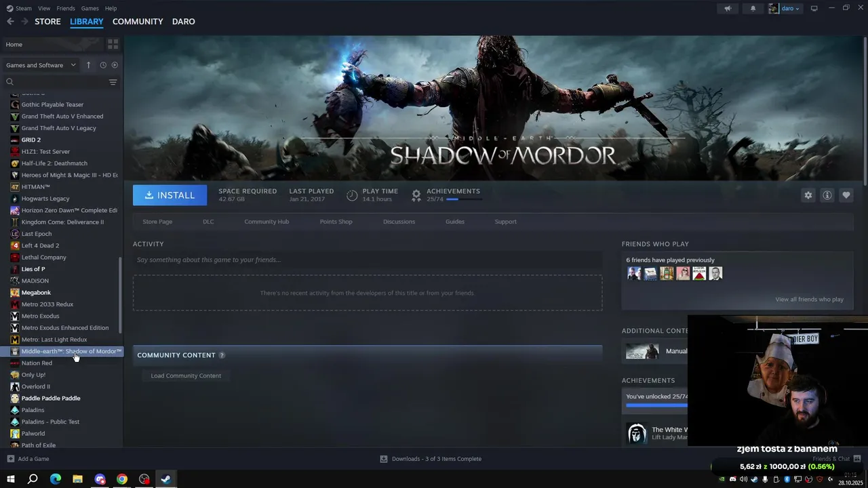Switch to Big Picture mode monitor icon

(814, 8)
